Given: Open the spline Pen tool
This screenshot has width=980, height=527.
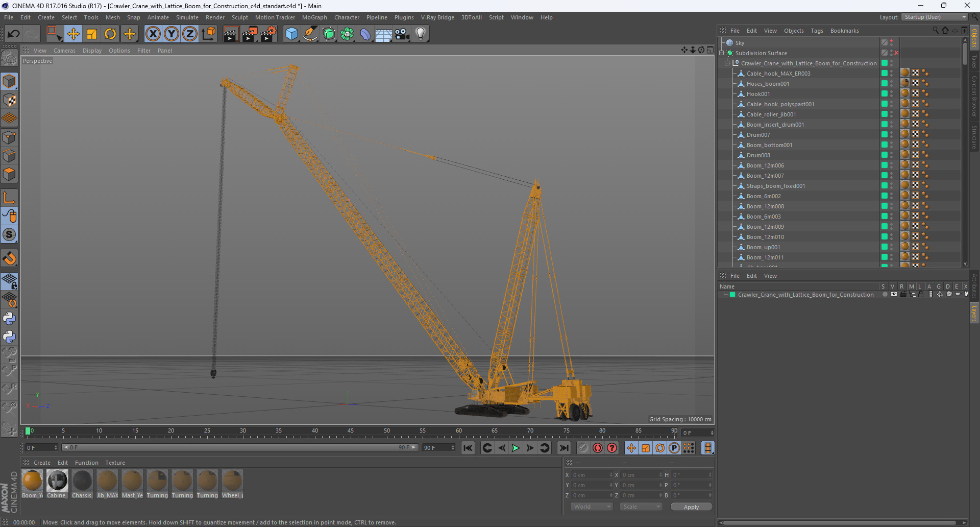Looking at the screenshot, I should (x=310, y=34).
